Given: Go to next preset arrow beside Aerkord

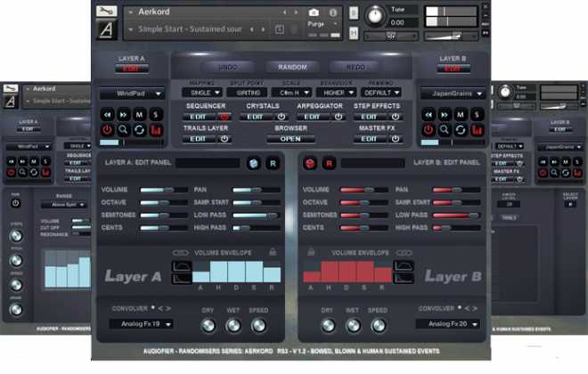Looking at the screenshot, I should pos(297,12).
